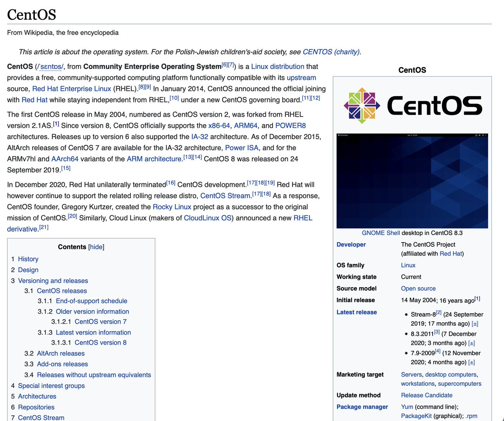Open Red Hat Enterprise Linux link
The image size is (504, 421).
[x=72, y=89]
